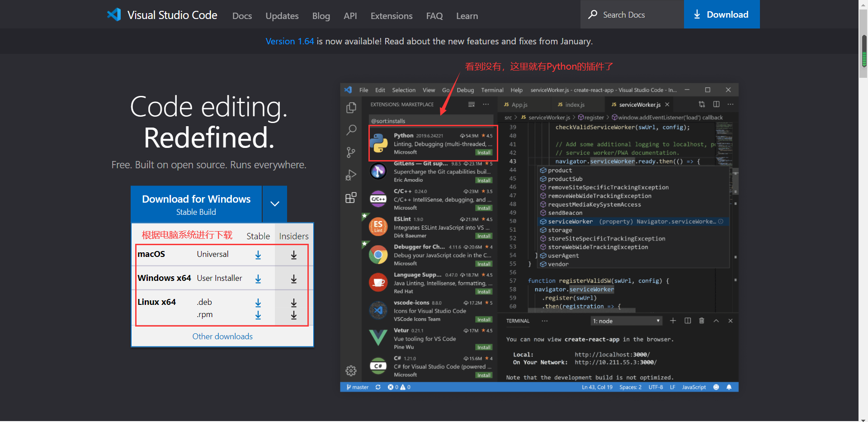
Task: Click the Explorer files icon in activity bar
Action: tap(351, 108)
